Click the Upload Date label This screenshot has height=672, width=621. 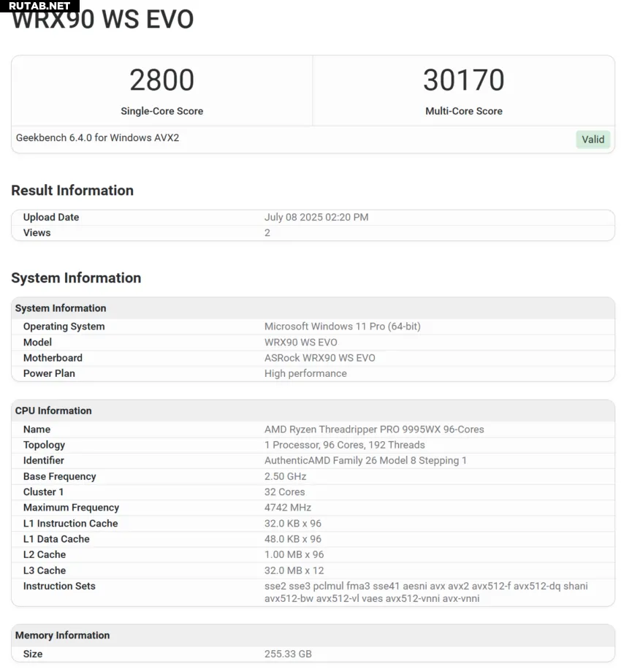tap(51, 217)
